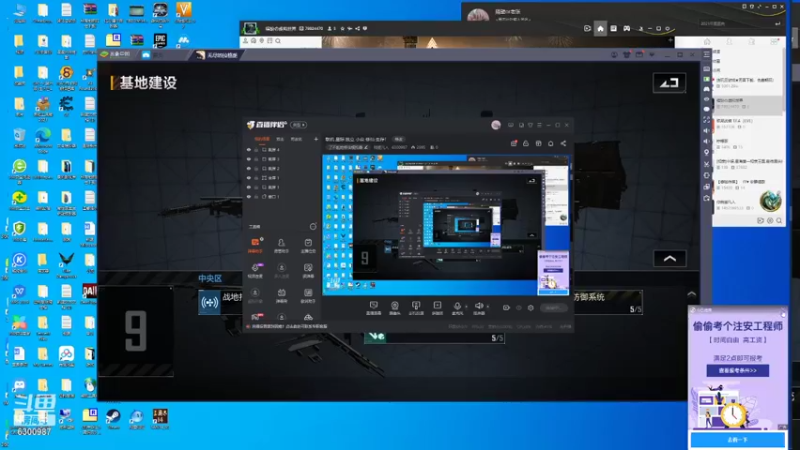Open the camera source in streaming toolbar

[x=394, y=307]
